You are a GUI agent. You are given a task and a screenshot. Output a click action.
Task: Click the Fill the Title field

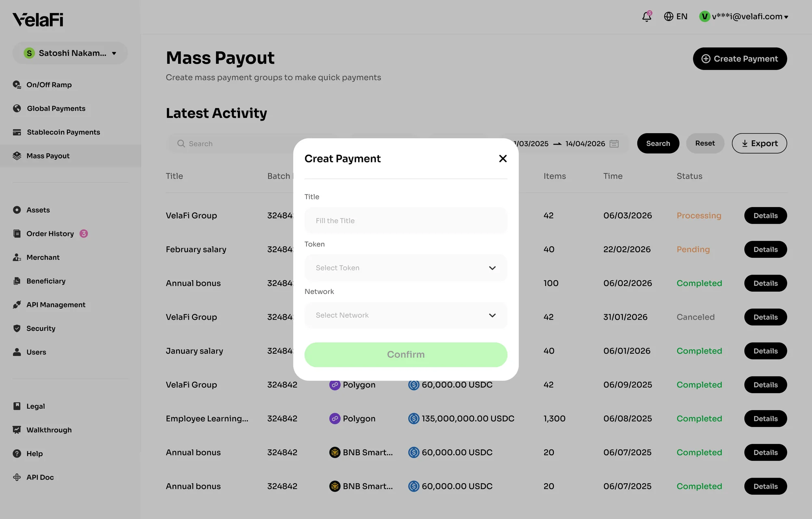(406, 221)
